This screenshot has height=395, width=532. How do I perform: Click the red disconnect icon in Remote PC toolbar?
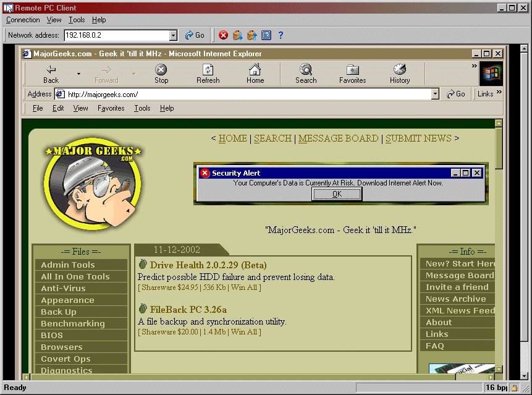coord(223,35)
